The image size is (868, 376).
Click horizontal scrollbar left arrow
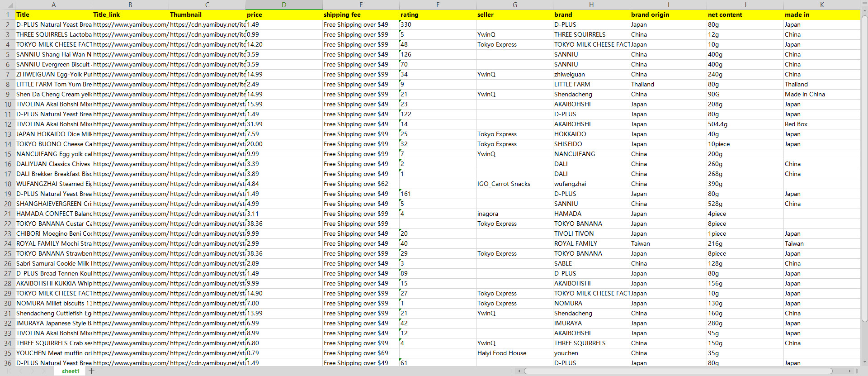pyautogui.click(x=519, y=371)
